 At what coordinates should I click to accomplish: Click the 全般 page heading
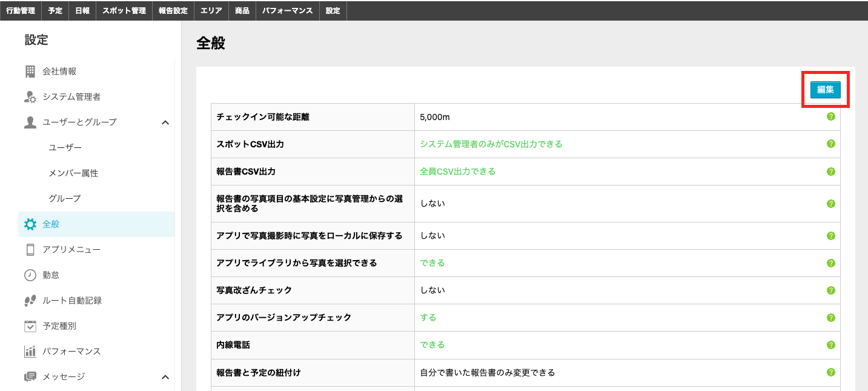tap(211, 44)
